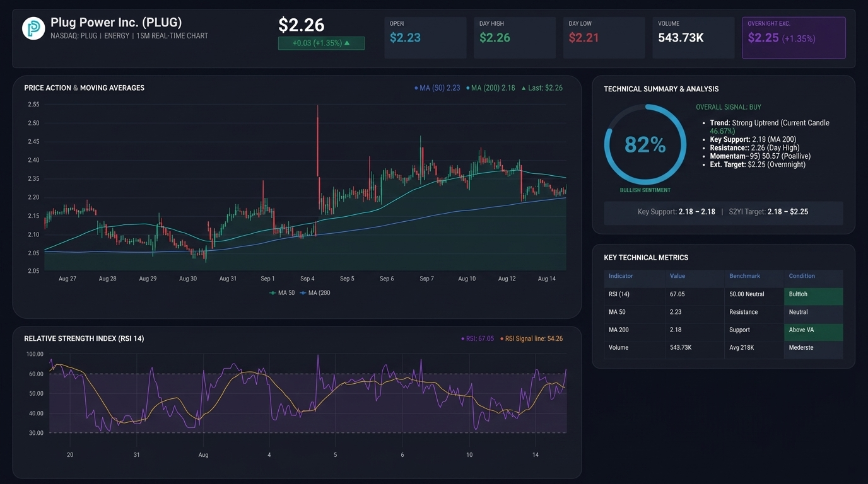
Task: Click the 82% bullish sentiment gauge
Action: (645, 145)
